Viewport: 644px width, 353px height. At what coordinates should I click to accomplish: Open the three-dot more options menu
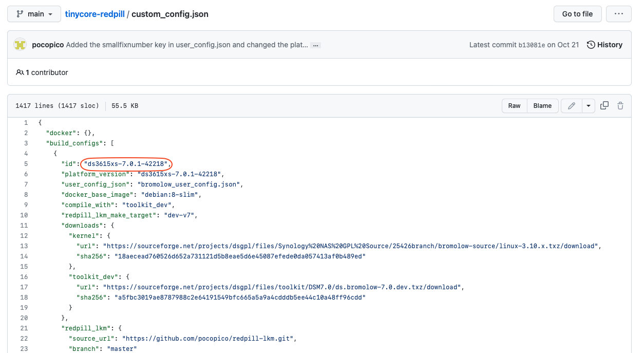click(x=618, y=14)
